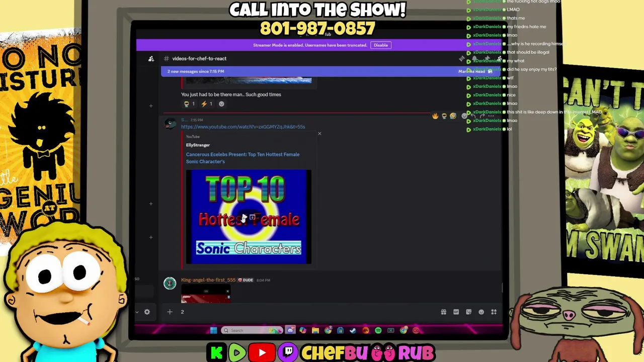Open the apps launcher icon in message bar
The image size is (644, 362).
pyautogui.click(x=494, y=312)
